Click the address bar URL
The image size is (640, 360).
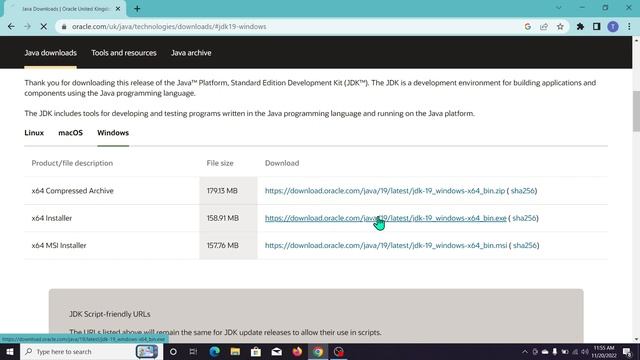pos(169,27)
